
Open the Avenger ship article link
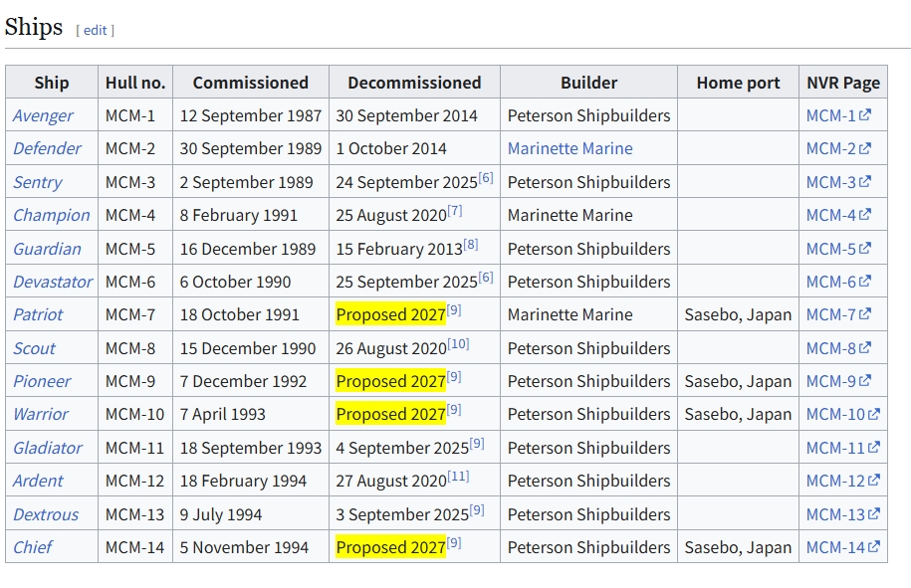(x=43, y=115)
